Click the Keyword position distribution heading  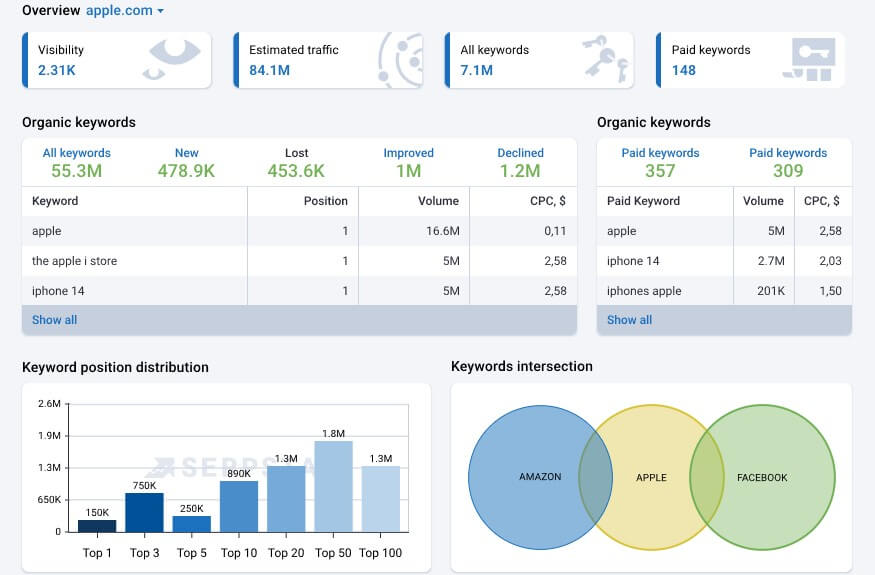point(116,367)
